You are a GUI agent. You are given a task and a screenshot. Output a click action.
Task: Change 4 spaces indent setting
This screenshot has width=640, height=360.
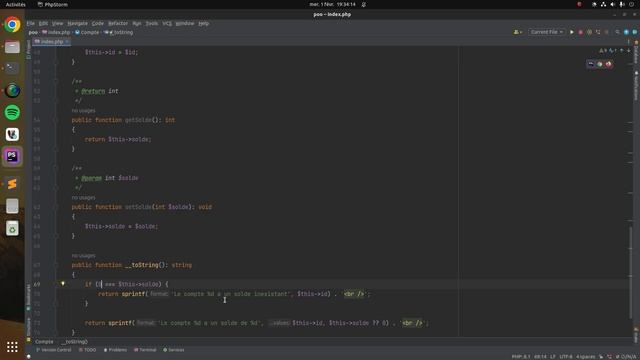point(585,357)
